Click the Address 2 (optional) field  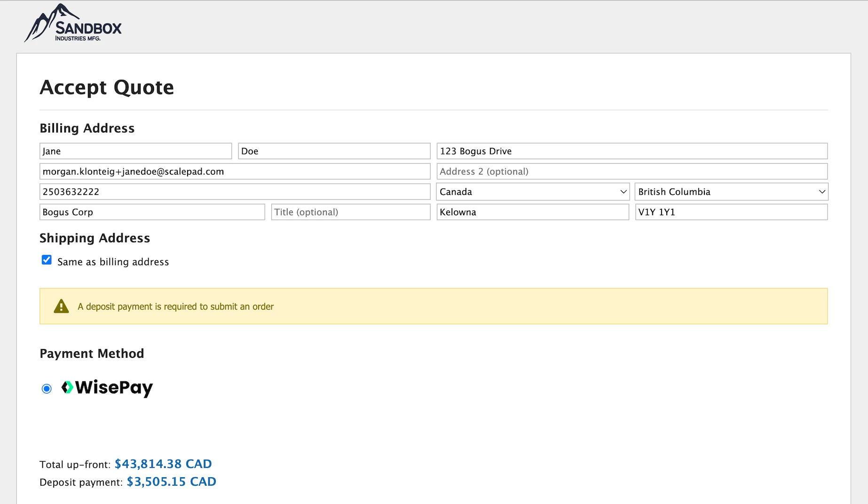(x=632, y=172)
